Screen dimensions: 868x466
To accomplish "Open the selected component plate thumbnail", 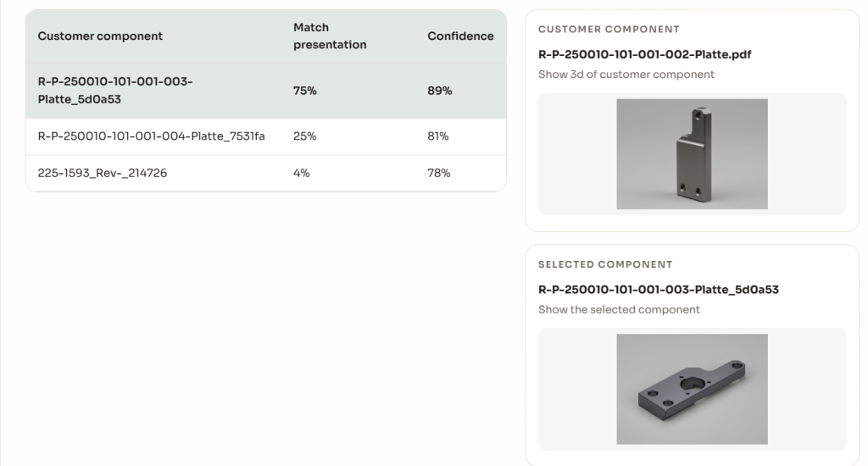I will [692, 389].
